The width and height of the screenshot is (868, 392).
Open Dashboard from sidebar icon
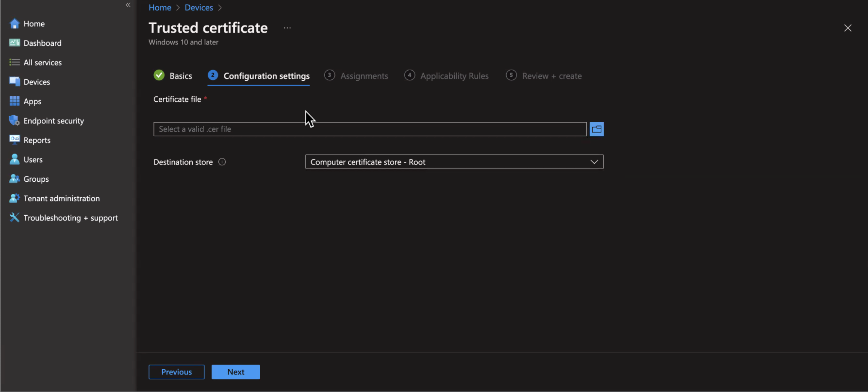point(14,43)
